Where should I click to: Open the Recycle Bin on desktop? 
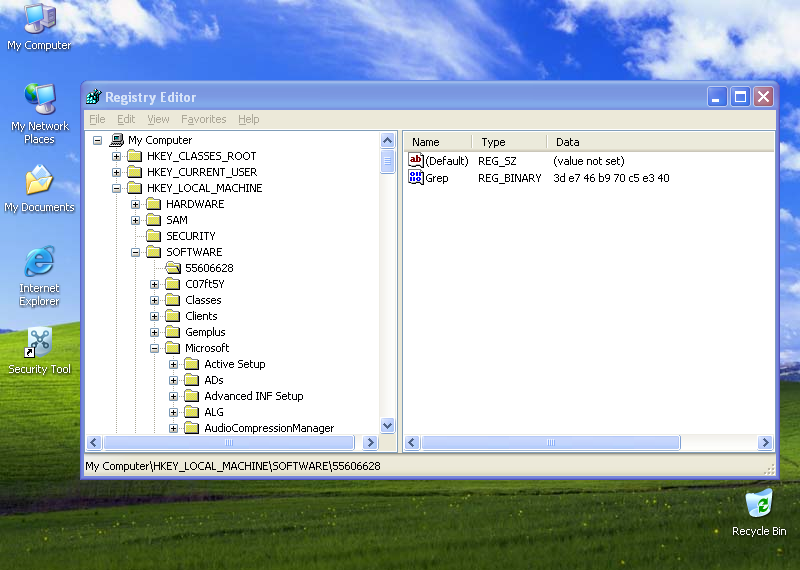[759, 513]
